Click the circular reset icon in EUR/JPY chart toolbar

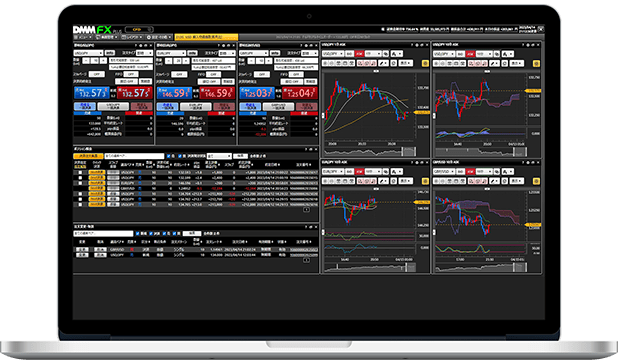point(394,181)
